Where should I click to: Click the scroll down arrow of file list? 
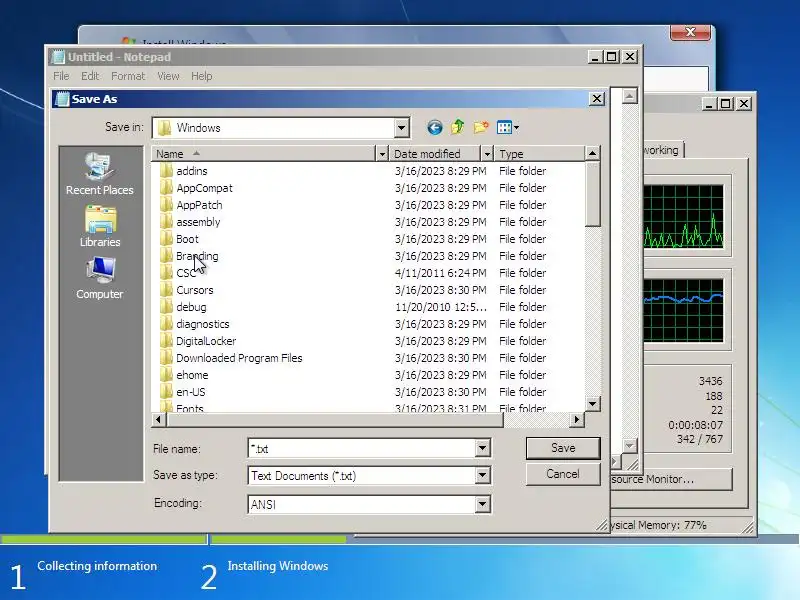[x=592, y=404]
